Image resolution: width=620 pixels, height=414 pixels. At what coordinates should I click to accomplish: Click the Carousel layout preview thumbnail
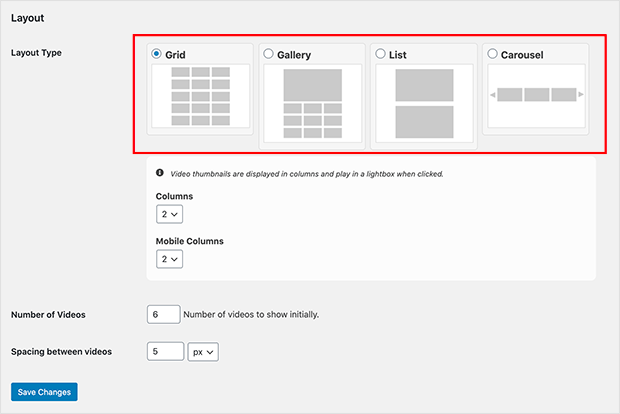click(536, 96)
